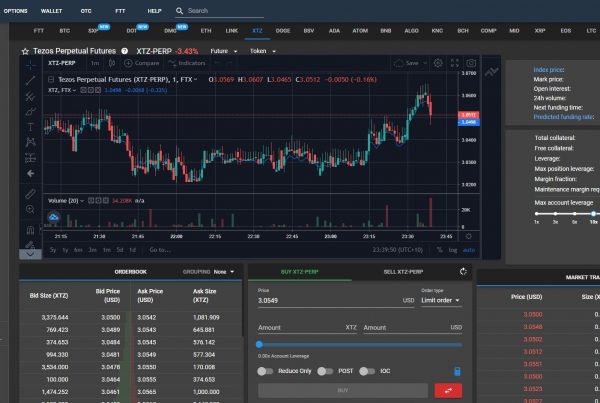Click the chart line icon right of chart
The image size is (600, 403).
click(x=491, y=72)
